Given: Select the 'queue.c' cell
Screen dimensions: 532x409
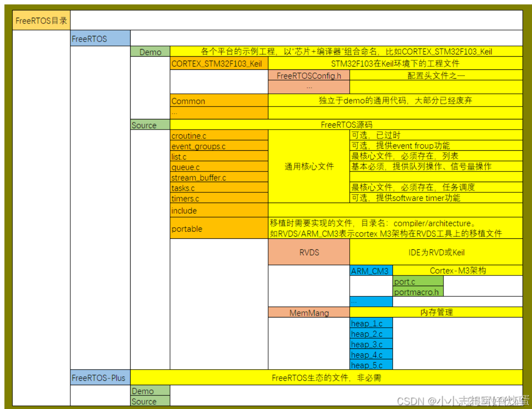Looking at the screenshot, I should (219, 167).
